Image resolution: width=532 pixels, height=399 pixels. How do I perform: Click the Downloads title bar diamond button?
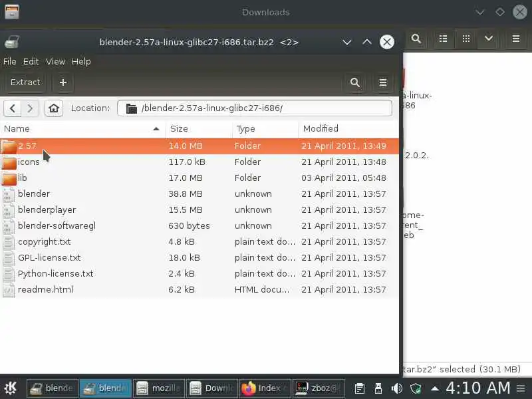(500, 12)
